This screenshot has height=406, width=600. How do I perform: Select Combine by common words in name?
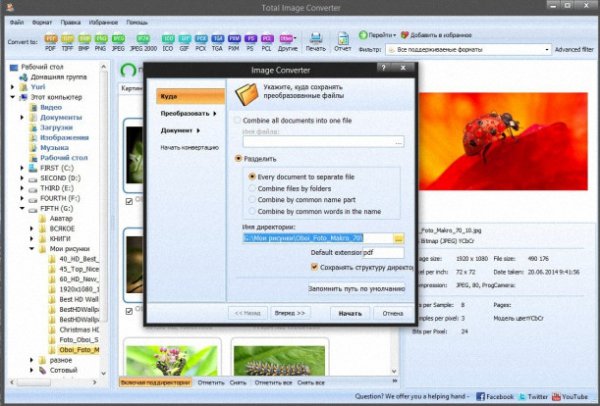pos(252,211)
